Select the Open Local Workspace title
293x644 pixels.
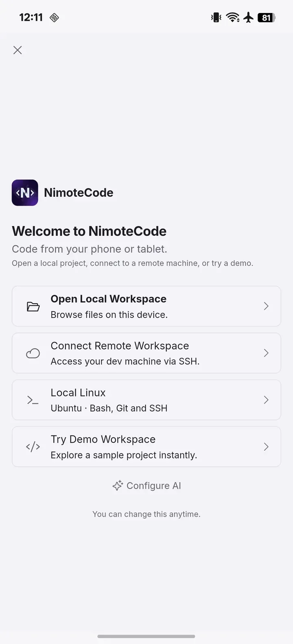click(108, 299)
